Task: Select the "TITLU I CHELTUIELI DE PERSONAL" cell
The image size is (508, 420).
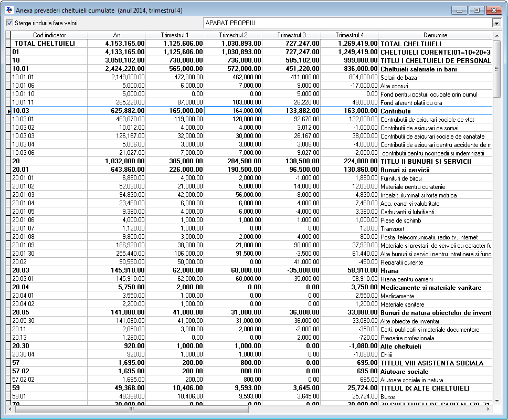Action: (436, 60)
